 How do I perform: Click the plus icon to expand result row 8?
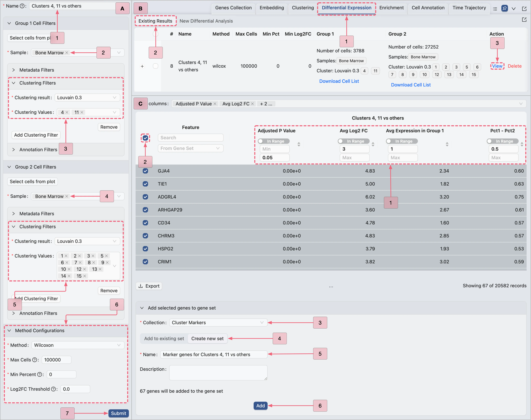(x=142, y=66)
